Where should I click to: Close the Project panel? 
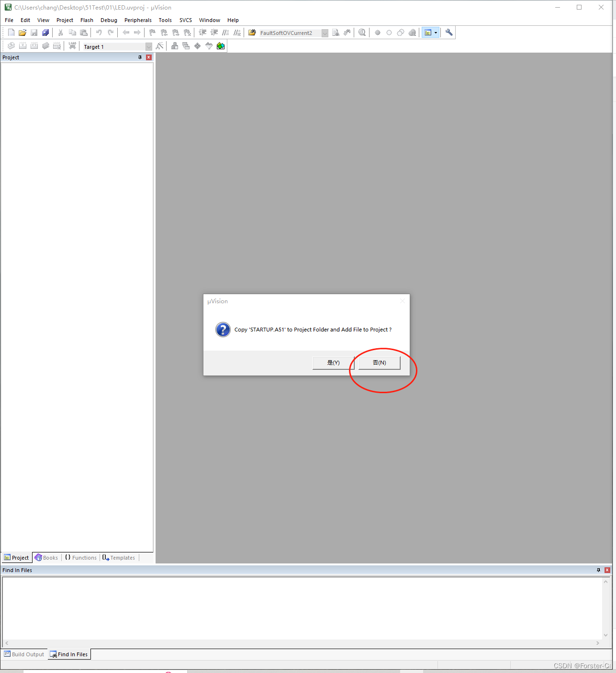click(x=149, y=57)
